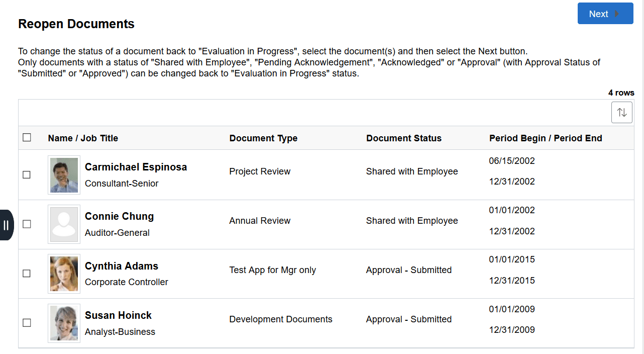Check the select-all checkbox in header
Viewport: 644px width, 354px height.
(x=27, y=137)
